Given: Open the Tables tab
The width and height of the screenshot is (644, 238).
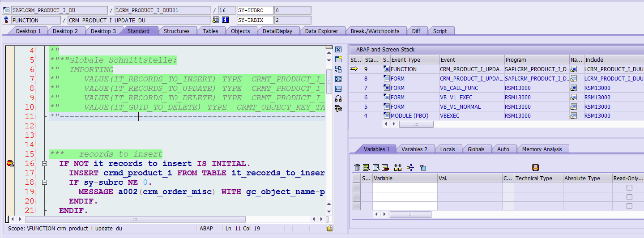Looking at the screenshot, I should click(x=210, y=31).
